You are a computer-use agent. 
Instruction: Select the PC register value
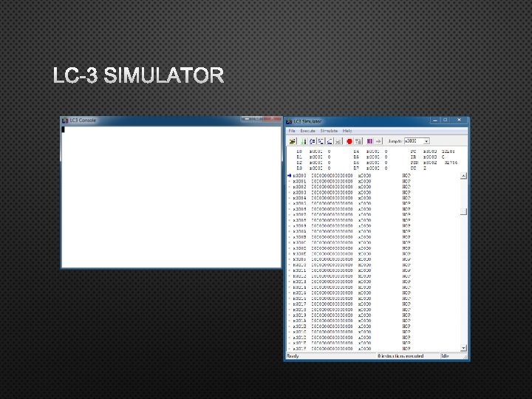point(430,151)
